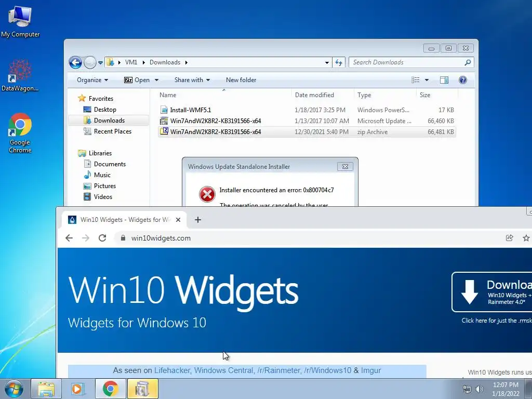532x399 pixels.
Task: Go forward in Chrome
Action: 86,238
